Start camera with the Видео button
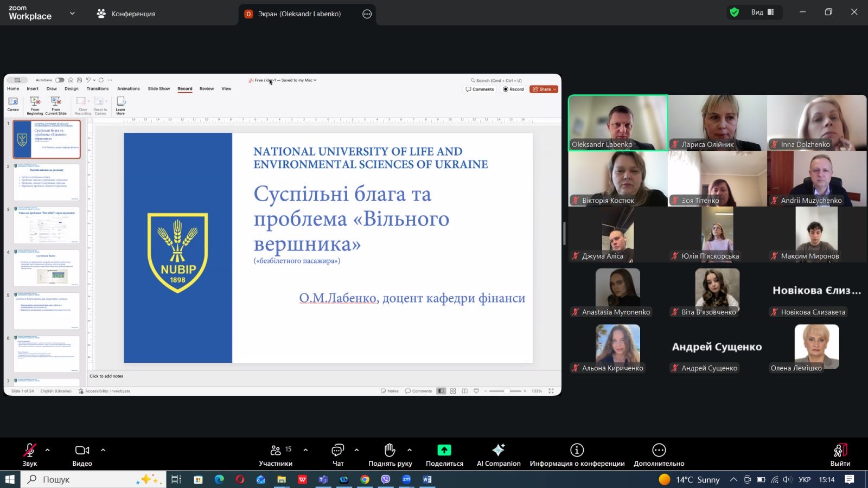 pyautogui.click(x=82, y=451)
